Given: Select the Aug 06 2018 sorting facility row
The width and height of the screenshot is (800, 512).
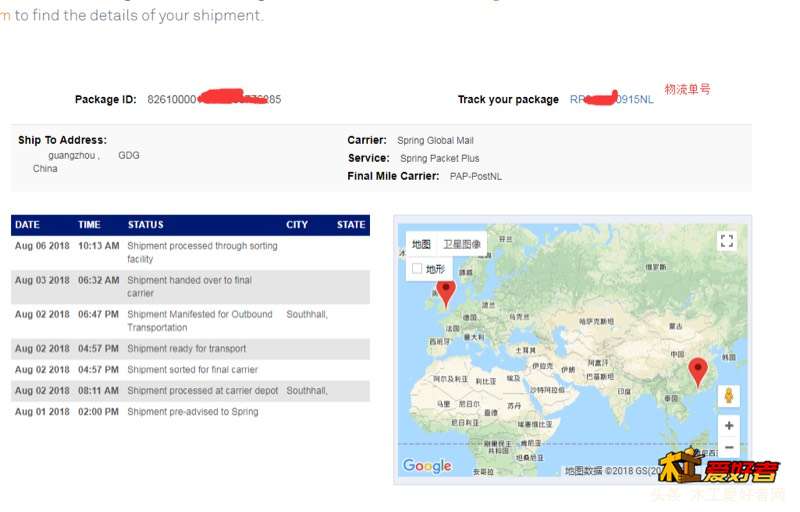Looking at the screenshot, I should [190, 252].
